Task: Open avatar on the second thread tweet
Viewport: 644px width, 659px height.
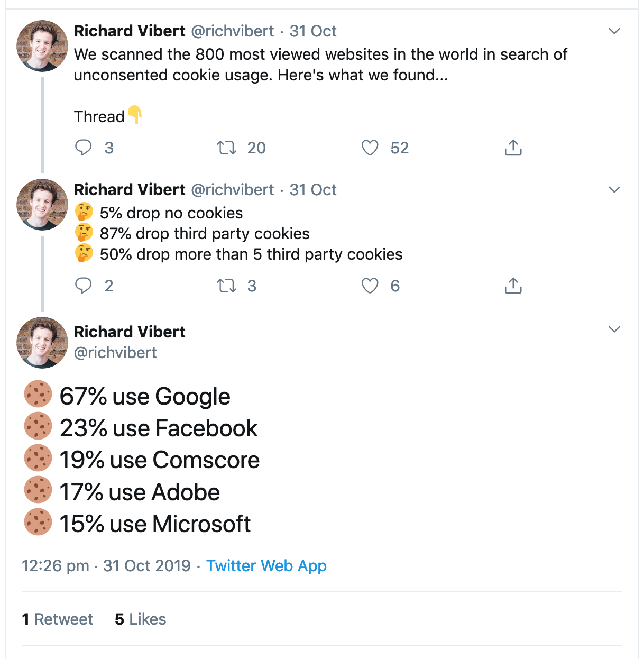Action: 42,205
